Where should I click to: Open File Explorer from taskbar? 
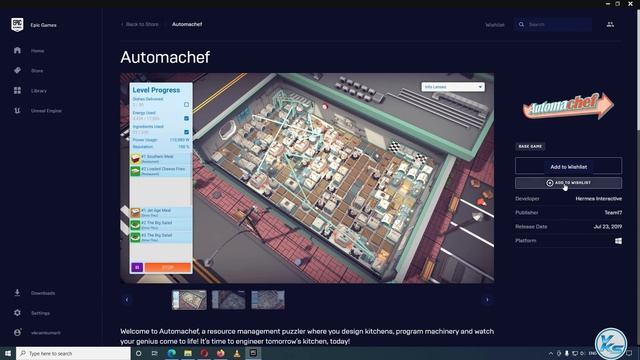188,353
